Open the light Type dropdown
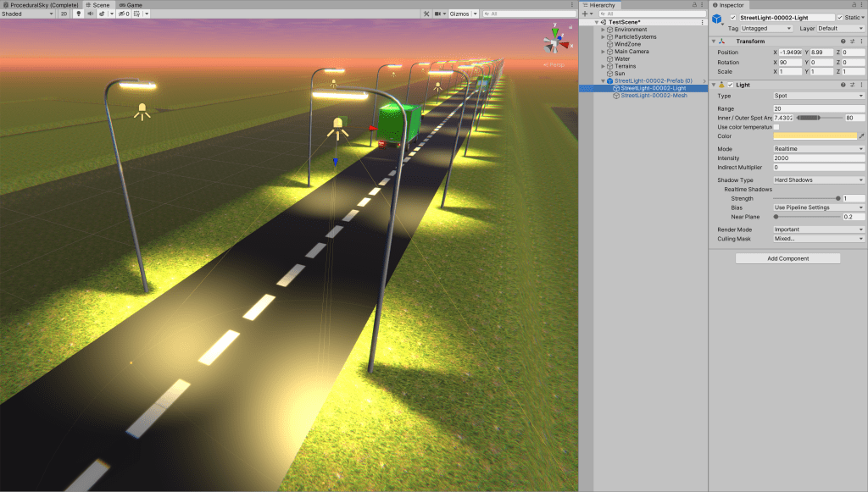Viewport: 868px width, 492px height. click(x=818, y=96)
